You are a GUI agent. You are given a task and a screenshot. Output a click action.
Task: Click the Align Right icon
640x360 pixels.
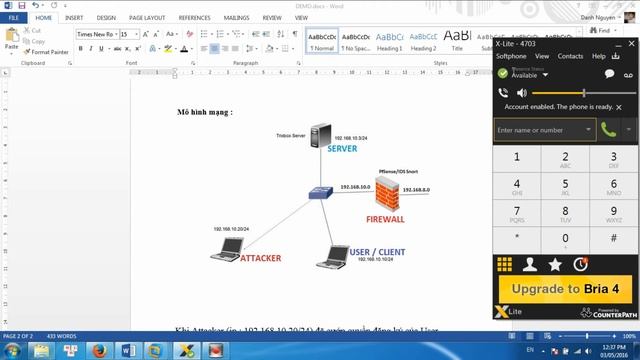[224, 49]
